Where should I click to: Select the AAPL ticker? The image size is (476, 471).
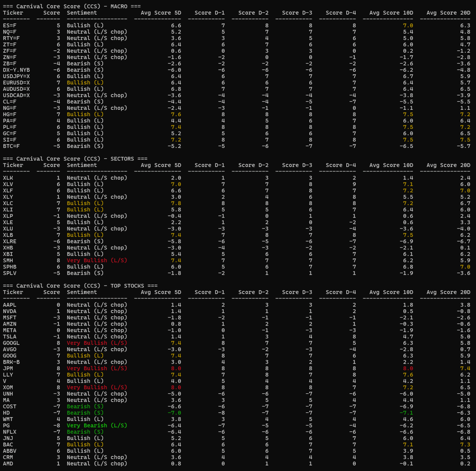10,304
